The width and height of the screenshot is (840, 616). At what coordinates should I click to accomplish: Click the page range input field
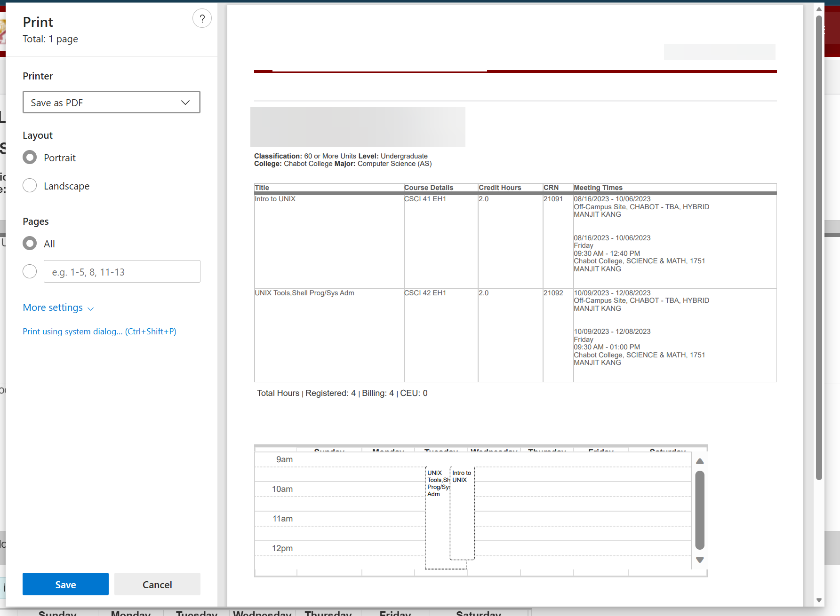tap(122, 272)
